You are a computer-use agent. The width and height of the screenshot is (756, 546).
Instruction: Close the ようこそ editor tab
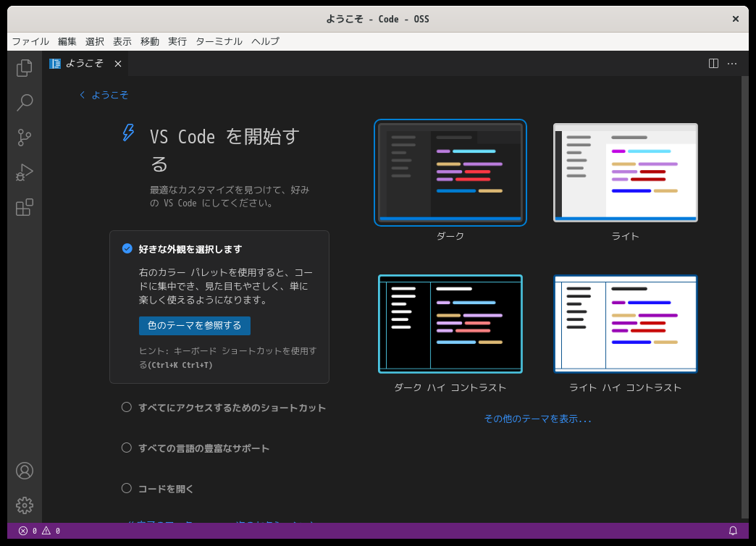click(117, 64)
